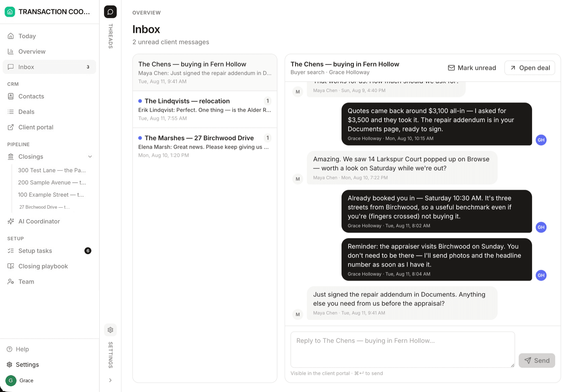Click the GH avatar beside the appraiser reminder message
Viewport: 572px width, 392px height.
541,275
